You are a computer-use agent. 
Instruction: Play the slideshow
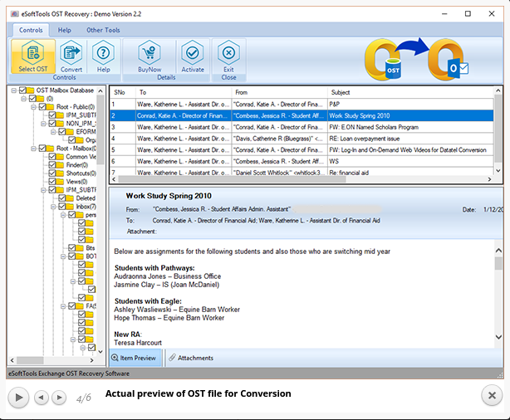18,398
